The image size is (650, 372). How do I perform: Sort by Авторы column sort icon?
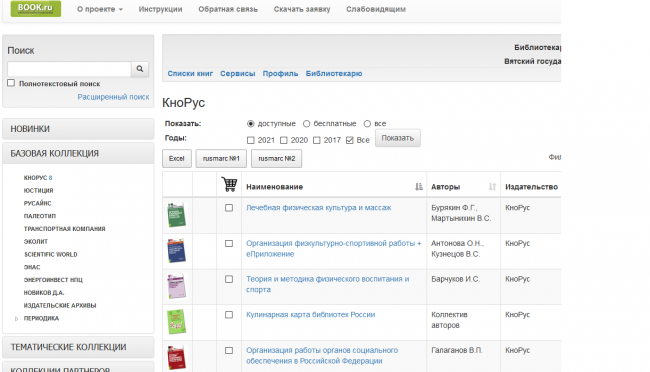coord(492,187)
